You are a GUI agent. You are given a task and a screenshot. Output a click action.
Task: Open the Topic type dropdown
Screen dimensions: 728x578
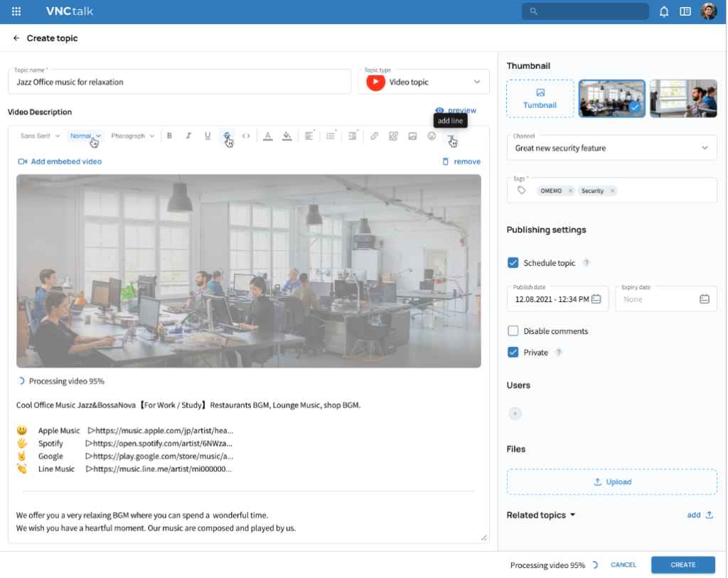click(x=424, y=82)
